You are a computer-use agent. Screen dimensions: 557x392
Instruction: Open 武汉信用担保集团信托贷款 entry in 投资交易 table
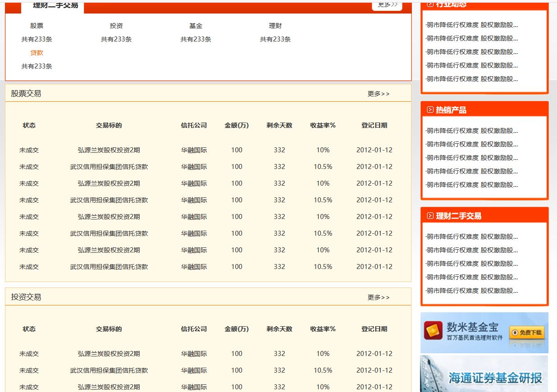click(109, 370)
